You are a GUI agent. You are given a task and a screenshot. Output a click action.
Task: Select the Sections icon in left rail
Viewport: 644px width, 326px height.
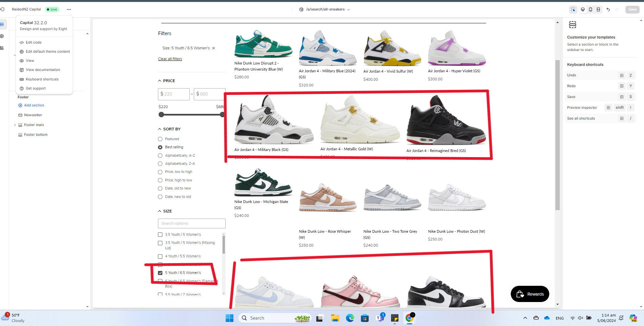point(2,24)
